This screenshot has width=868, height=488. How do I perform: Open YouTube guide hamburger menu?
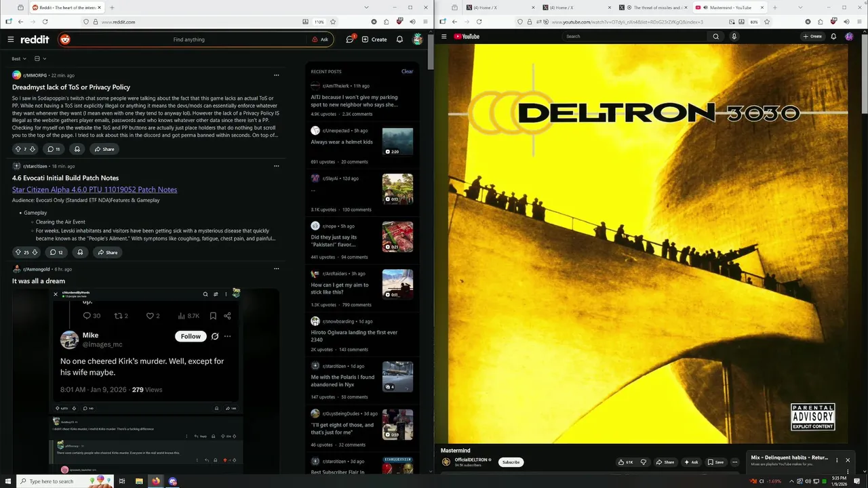444,36
